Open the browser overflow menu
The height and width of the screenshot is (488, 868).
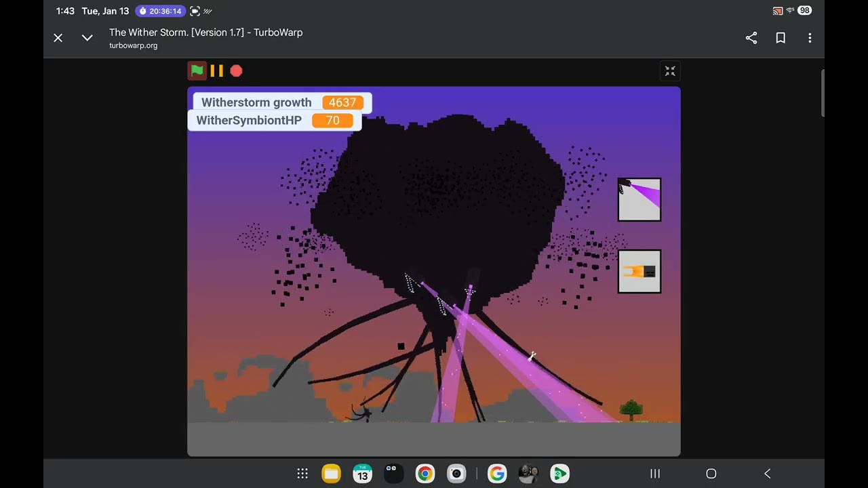coord(810,38)
